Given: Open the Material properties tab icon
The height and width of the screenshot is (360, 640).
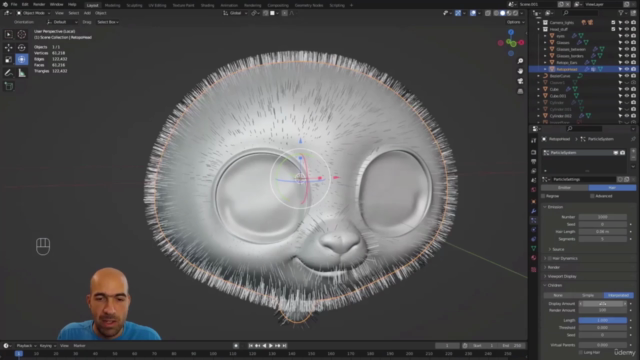Looking at the screenshot, I should coord(533,258).
